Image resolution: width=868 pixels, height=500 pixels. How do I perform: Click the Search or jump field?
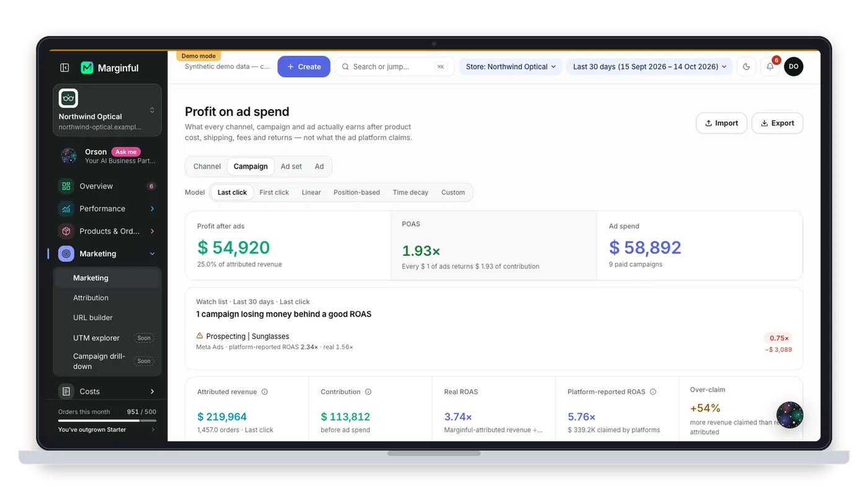[395, 67]
